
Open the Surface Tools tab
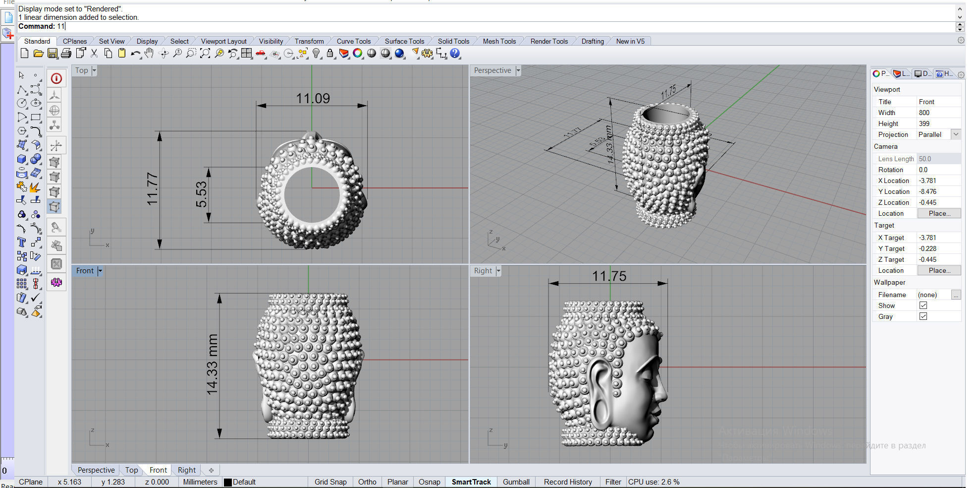pos(404,41)
